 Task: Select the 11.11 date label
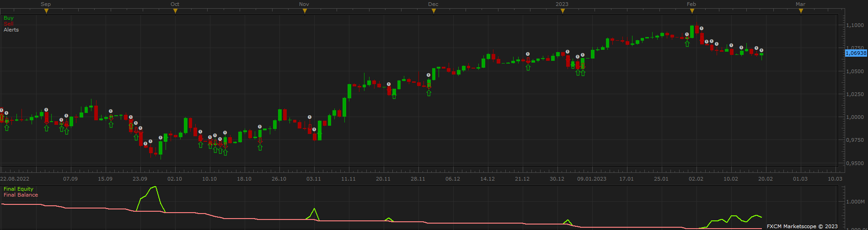tap(348, 179)
